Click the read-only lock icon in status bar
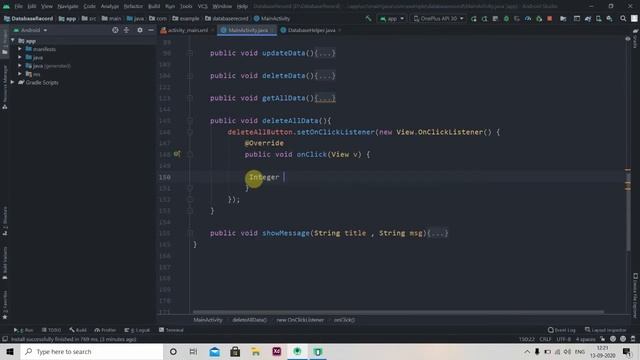Screen dimensions: 640x360 click(602, 339)
